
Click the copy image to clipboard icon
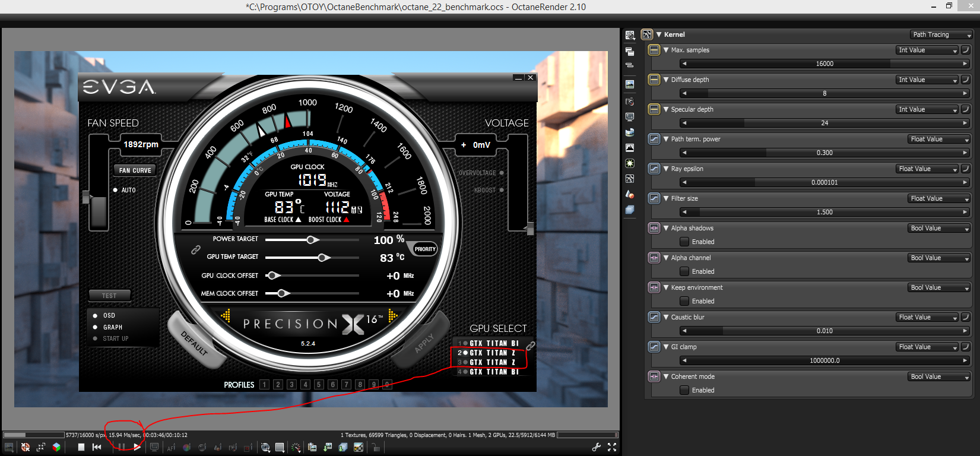[x=312, y=447]
